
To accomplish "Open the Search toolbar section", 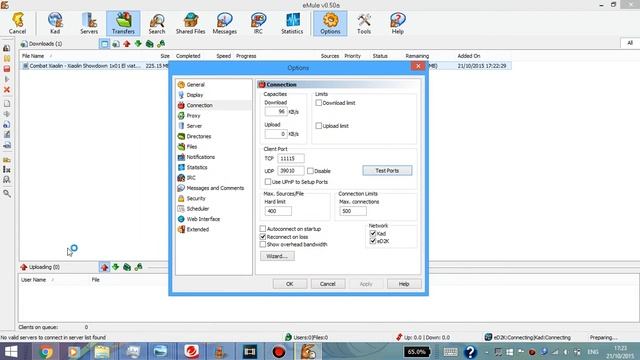I will [157, 23].
